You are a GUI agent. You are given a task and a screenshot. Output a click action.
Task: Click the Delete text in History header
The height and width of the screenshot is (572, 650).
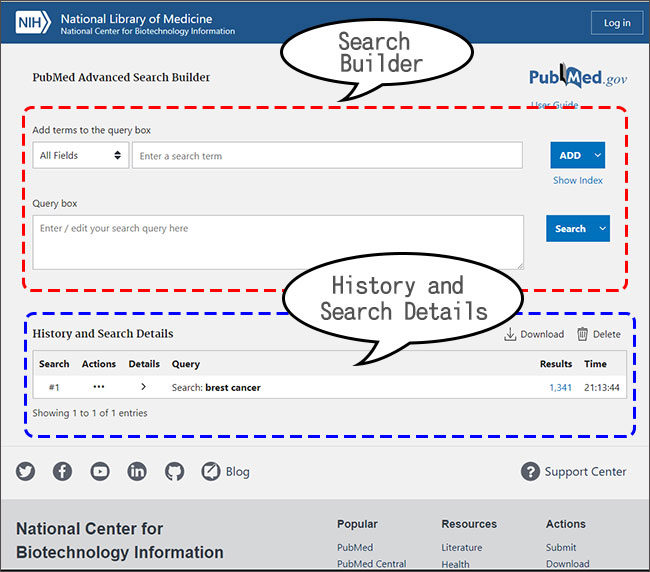(x=607, y=334)
